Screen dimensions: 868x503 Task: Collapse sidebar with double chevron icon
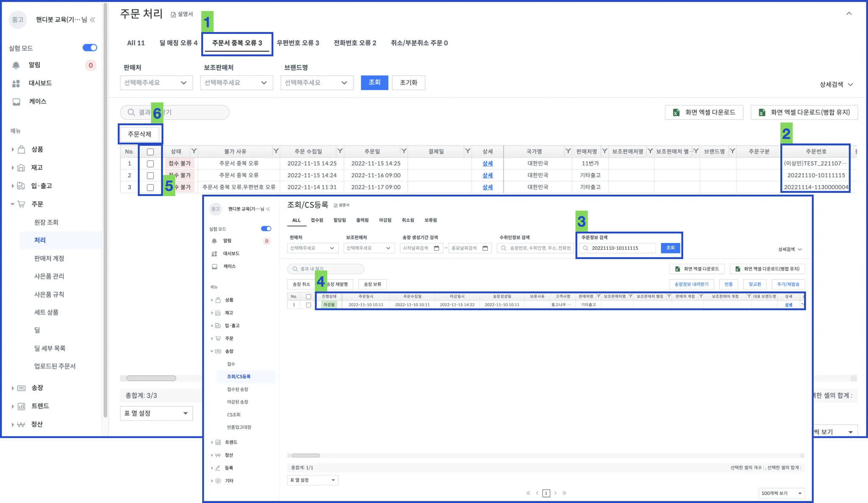point(92,20)
